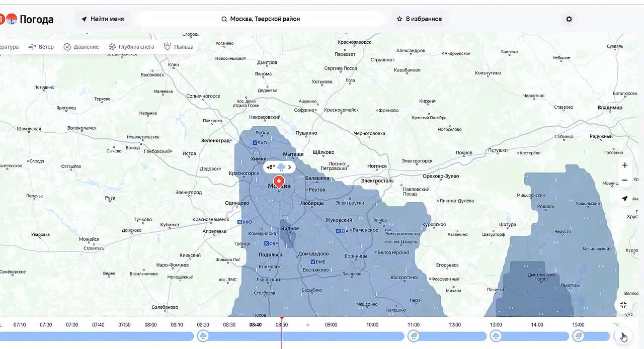
Task: Open settings with the gear icon
Action: pyautogui.click(x=569, y=19)
